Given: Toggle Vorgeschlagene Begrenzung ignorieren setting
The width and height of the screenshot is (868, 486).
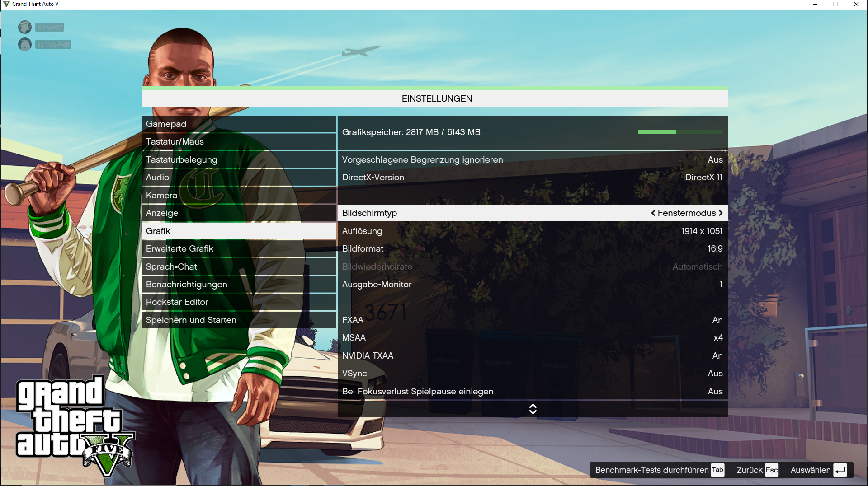Looking at the screenshot, I should pos(533,159).
